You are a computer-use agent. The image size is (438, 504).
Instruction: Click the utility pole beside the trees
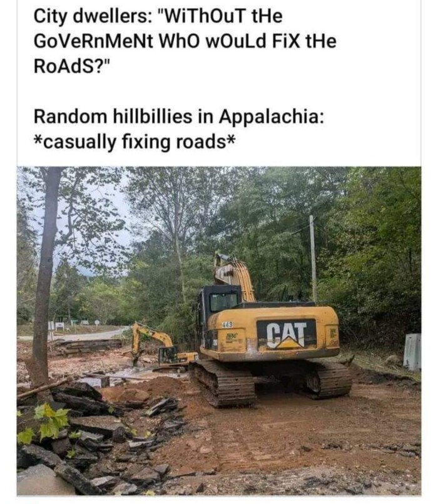click(x=313, y=259)
